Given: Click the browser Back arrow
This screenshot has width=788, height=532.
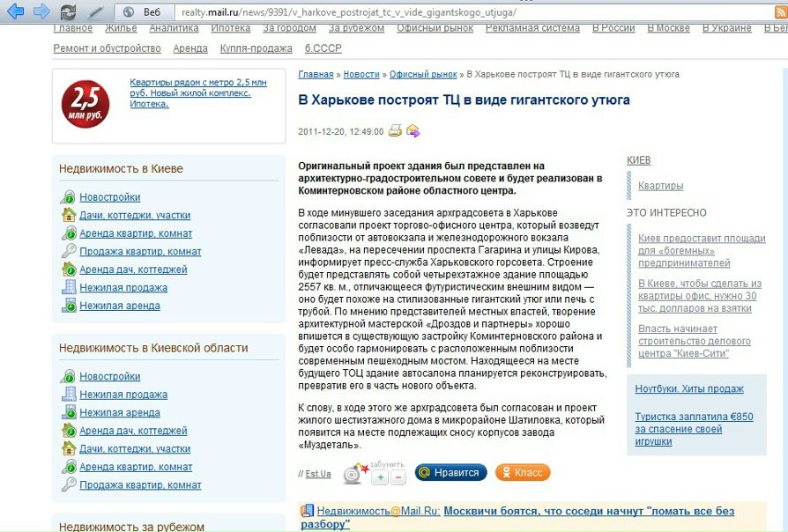Looking at the screenshot, I should click(15, 11).
